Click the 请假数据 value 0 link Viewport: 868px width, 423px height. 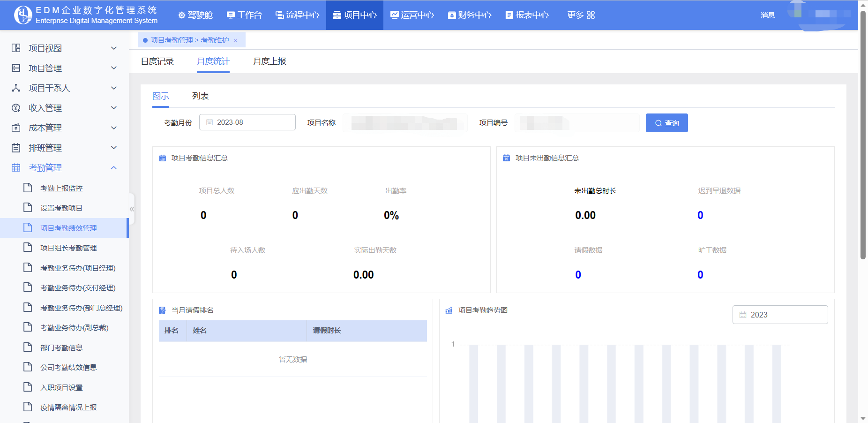tap(578, 275)
